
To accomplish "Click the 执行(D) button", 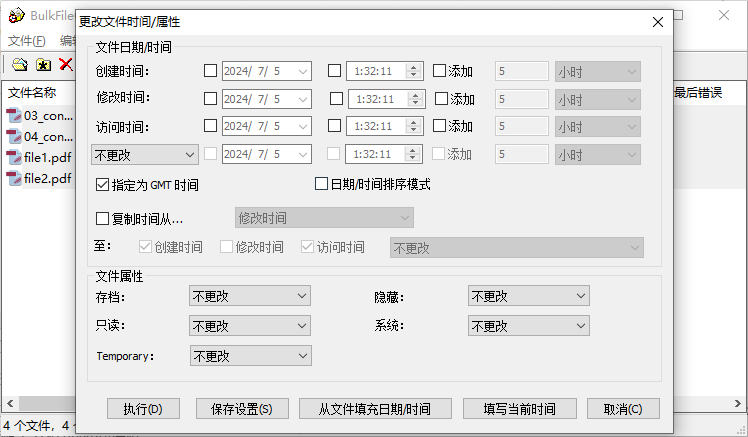I will [x=150, y=408].
